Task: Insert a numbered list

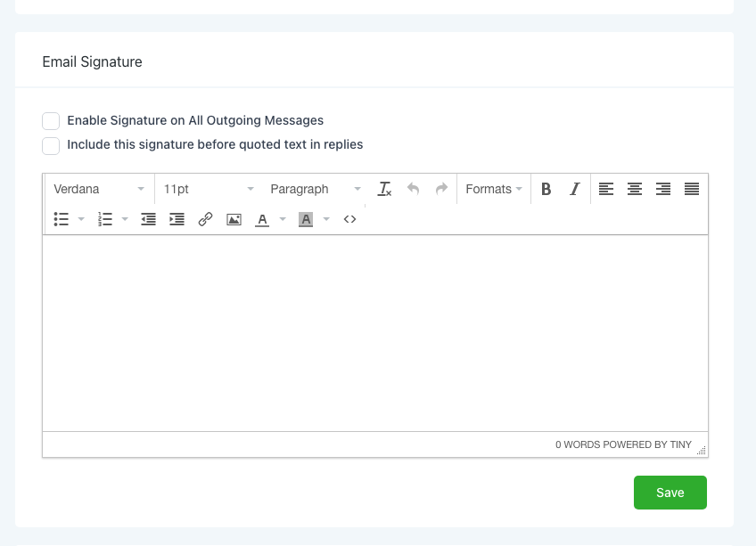Action: tap(104, 219)
